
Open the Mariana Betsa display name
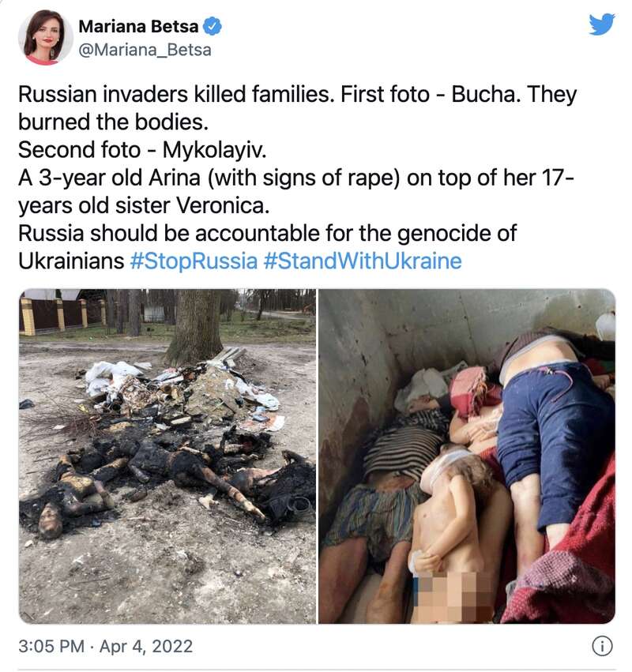click(138, 27)
